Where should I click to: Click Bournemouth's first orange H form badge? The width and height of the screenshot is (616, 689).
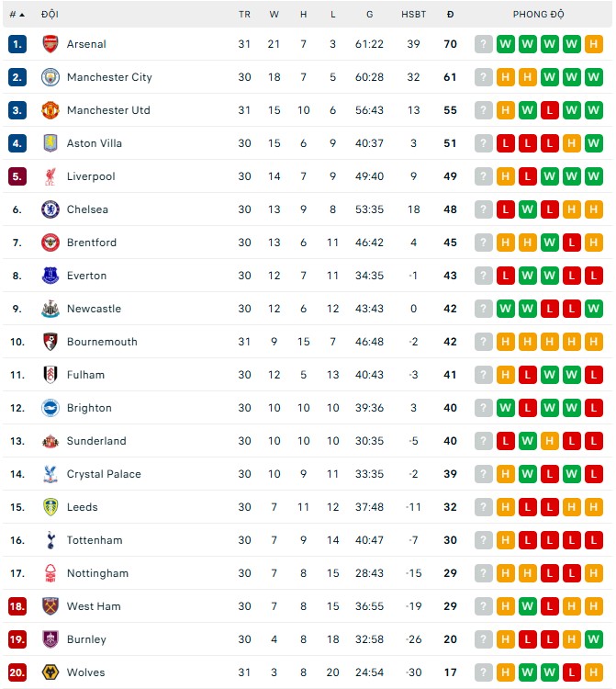pyautogui.click(x=506, y=342)
